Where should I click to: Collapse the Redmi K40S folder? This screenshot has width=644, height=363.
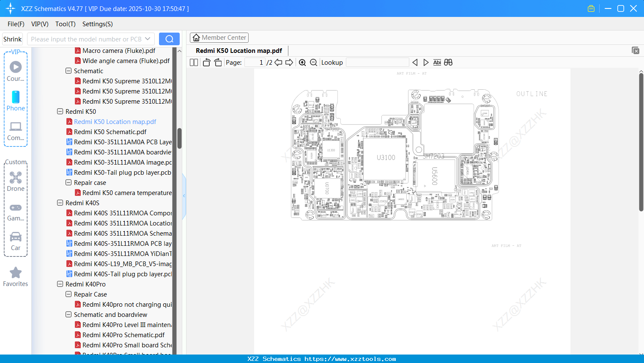point(60,203)
